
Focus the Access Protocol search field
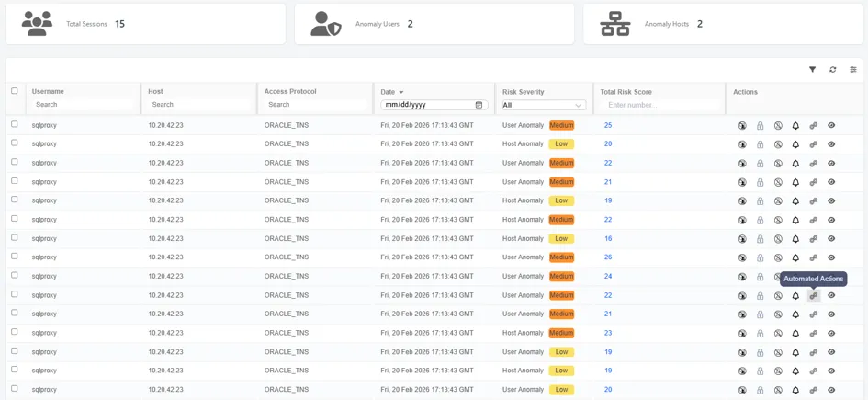pyautogui.click(x=316, y=104)
